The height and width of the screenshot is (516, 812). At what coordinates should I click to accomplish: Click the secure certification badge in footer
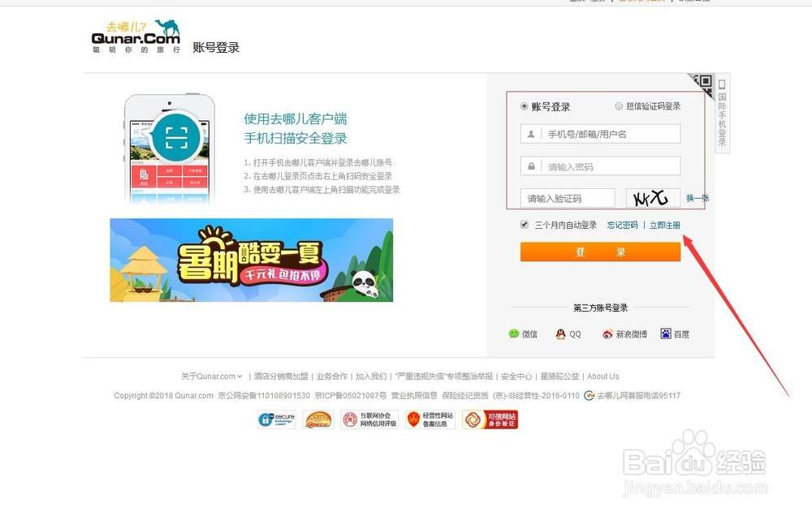coord(276,419)
